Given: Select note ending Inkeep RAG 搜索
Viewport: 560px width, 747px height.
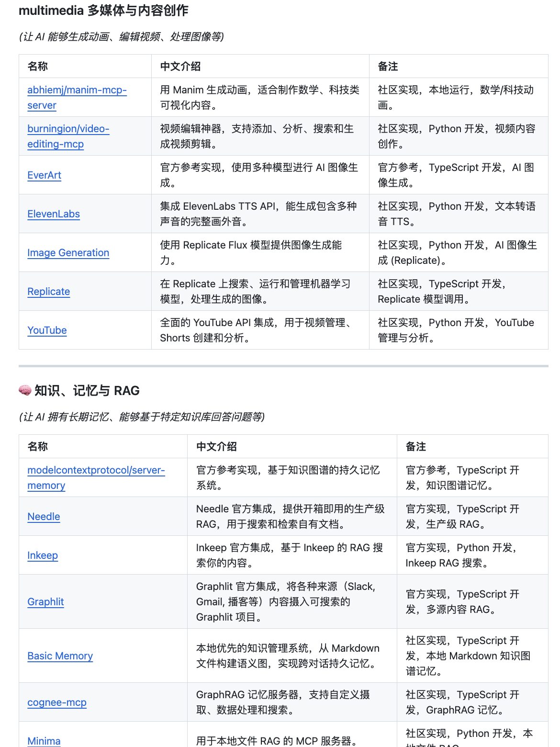Looking at the screenshot, I should point(461,555).
